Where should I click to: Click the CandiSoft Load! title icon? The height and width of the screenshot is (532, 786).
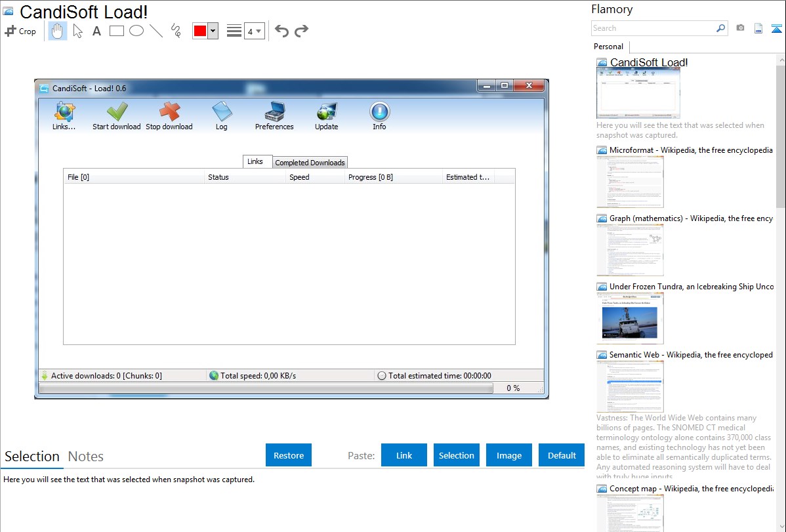[8, 11]
